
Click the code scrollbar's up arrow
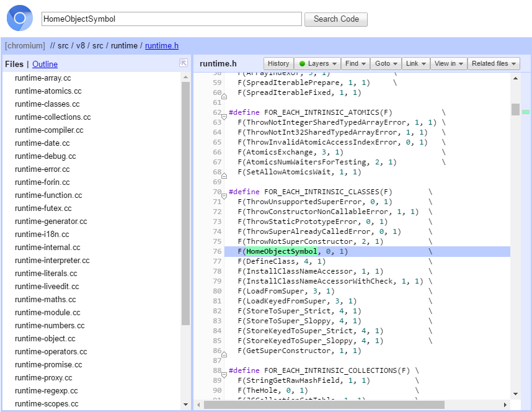point(515,78)
